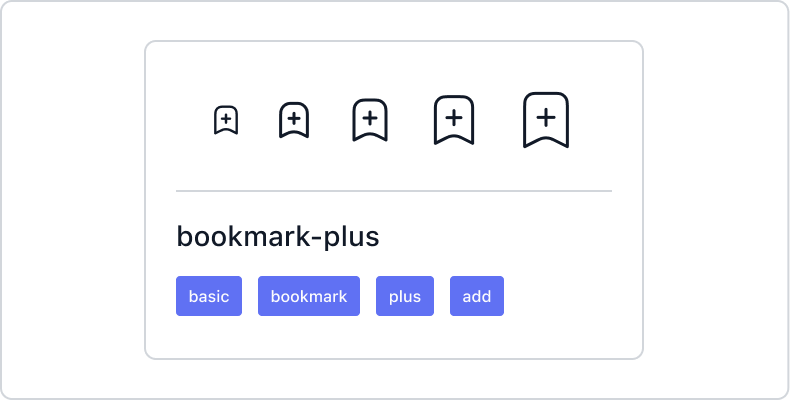Click the plus sign inside the smallest bookmark
Screen dimensions: 790x400
(226, 119)
